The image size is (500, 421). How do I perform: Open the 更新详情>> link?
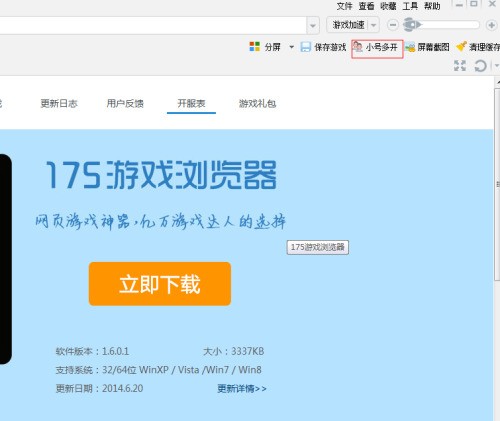[242, 389]
